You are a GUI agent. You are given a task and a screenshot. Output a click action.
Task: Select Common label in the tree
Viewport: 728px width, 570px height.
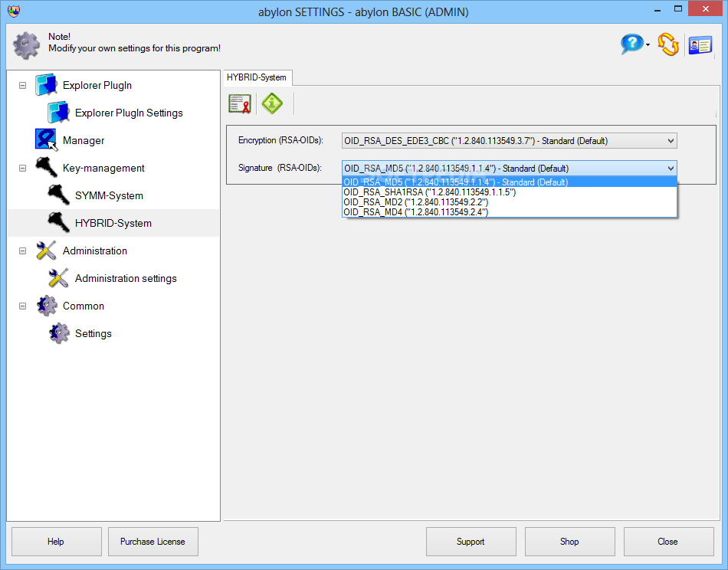(x=84, y=306)
